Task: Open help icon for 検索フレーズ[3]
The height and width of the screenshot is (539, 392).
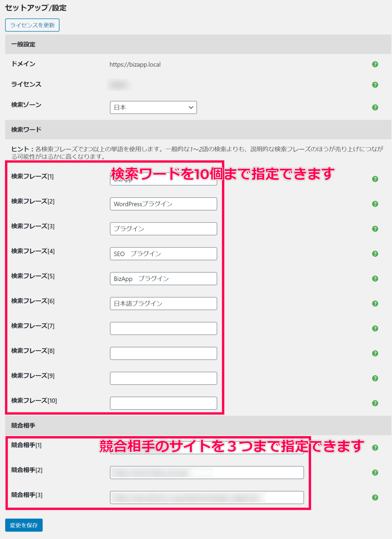Action: click(x=375, y=229)
